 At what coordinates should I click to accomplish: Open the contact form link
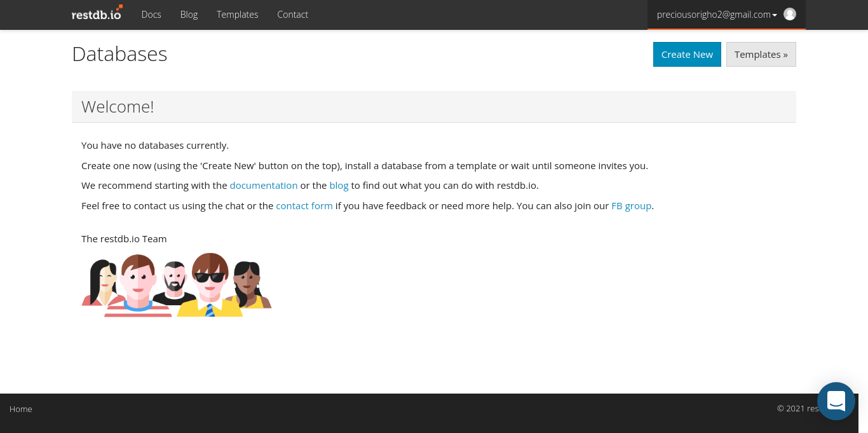(304, 206)
